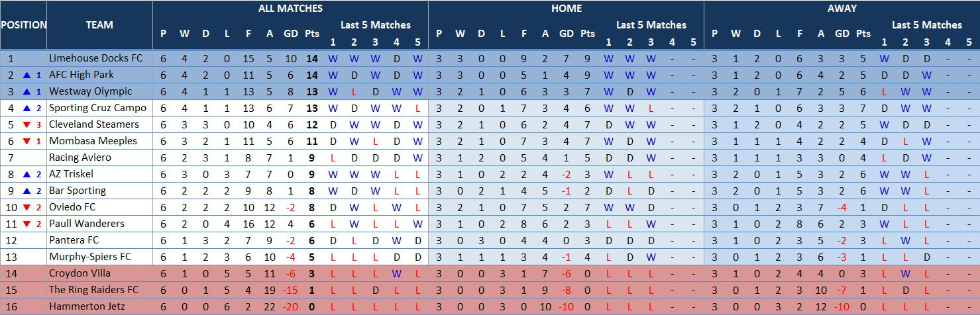Click the POSITION column header
This screenshot has width=980, height=315.
tap(23, 25)
